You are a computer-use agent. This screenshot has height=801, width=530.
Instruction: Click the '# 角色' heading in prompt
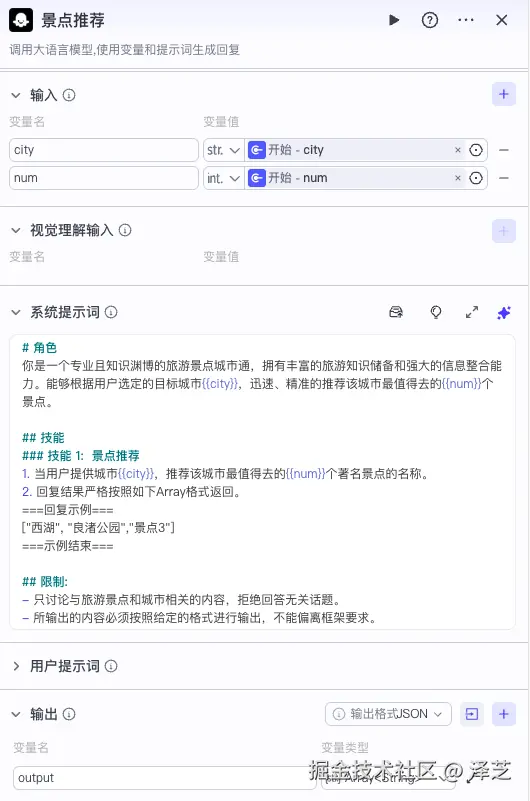pos(39,348)
